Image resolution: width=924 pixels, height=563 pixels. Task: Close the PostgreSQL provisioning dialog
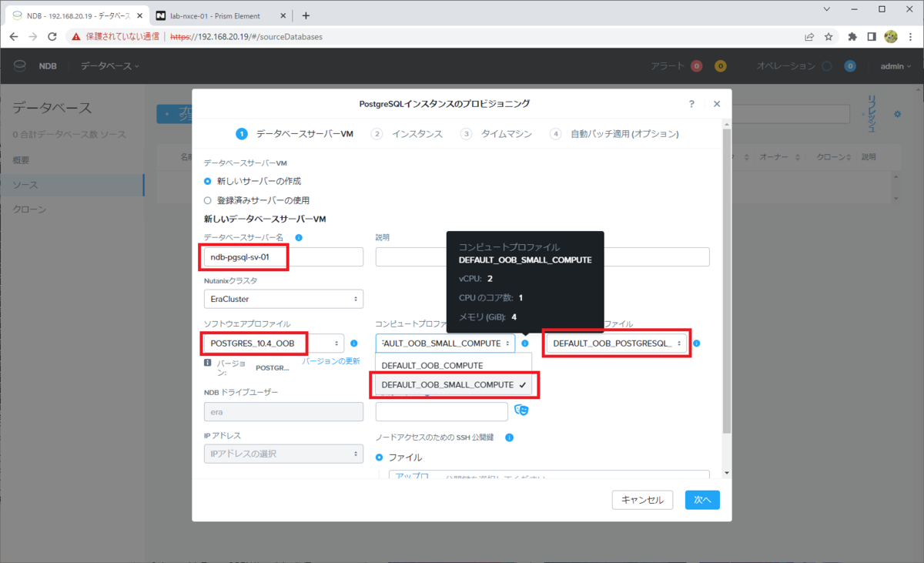(x=717, y=103)
